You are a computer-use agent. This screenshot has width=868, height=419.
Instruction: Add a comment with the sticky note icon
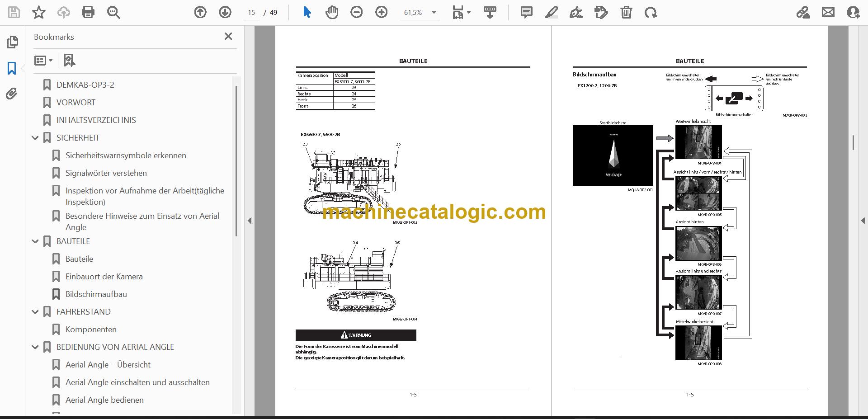(x=526, y=12)
